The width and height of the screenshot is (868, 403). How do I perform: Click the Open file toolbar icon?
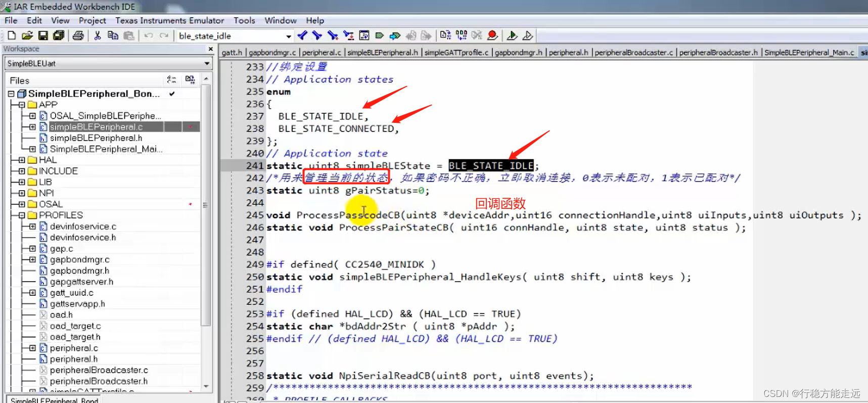pyautogui.click(x=27, y=35)
